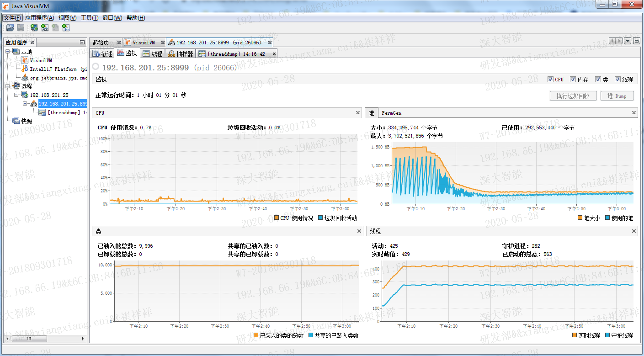The width and height of the screenshot is (644, 356).
Task: Click the 堆 Dump button
Action: [x=617, y=96]
